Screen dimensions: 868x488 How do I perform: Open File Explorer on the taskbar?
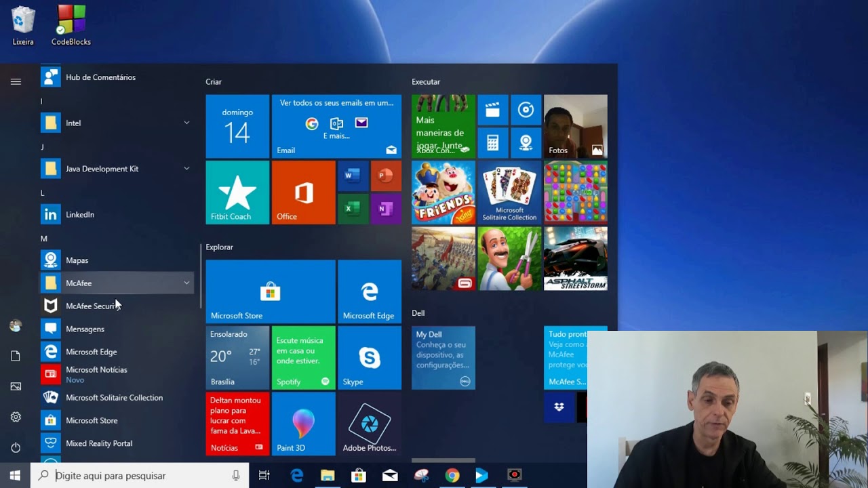[328, 476]
